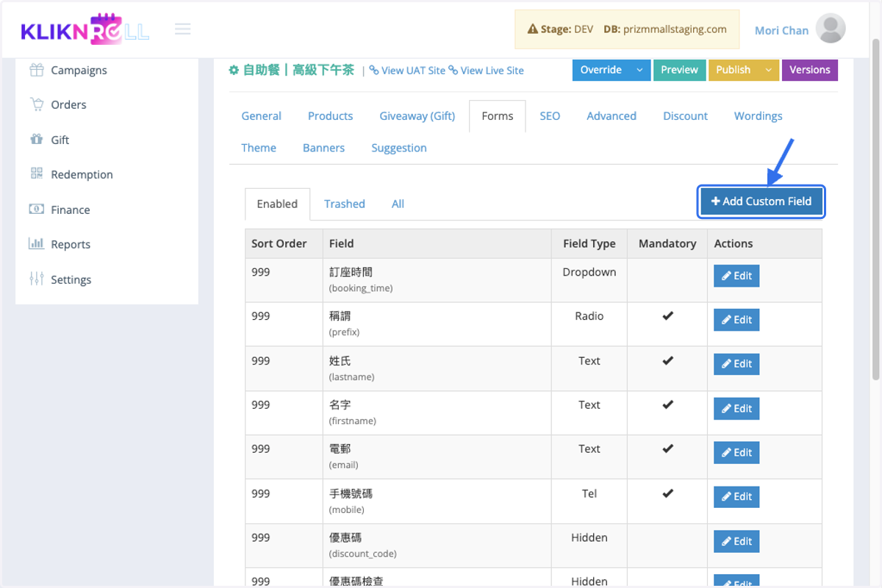Edit the email field
The width and height of the screenshot is (882, 588).
736,453
